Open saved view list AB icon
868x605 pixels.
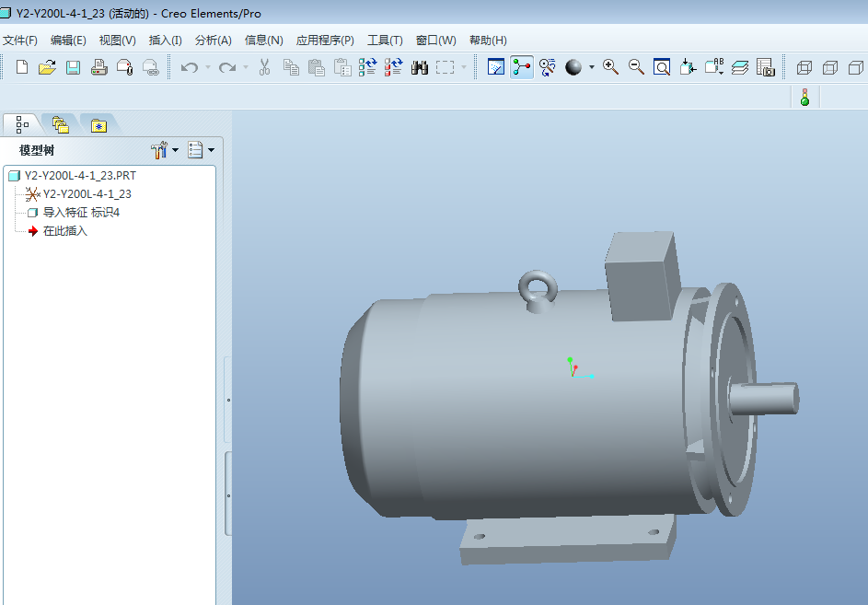click(714, 67)
